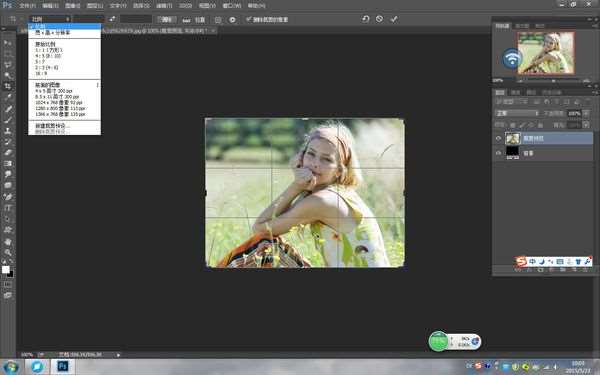This screenshot has width=600, height=375.
Task: Click the Straighten tool icon in options bar
Action: tap(186, 20)
